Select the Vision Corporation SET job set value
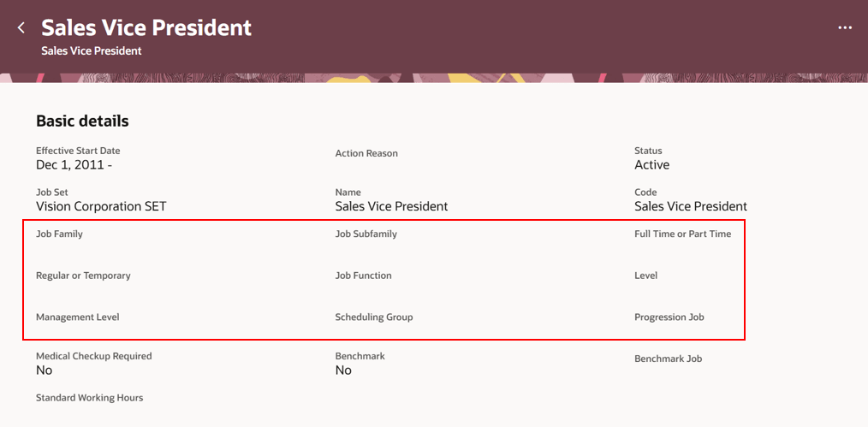 coord(101,206)
